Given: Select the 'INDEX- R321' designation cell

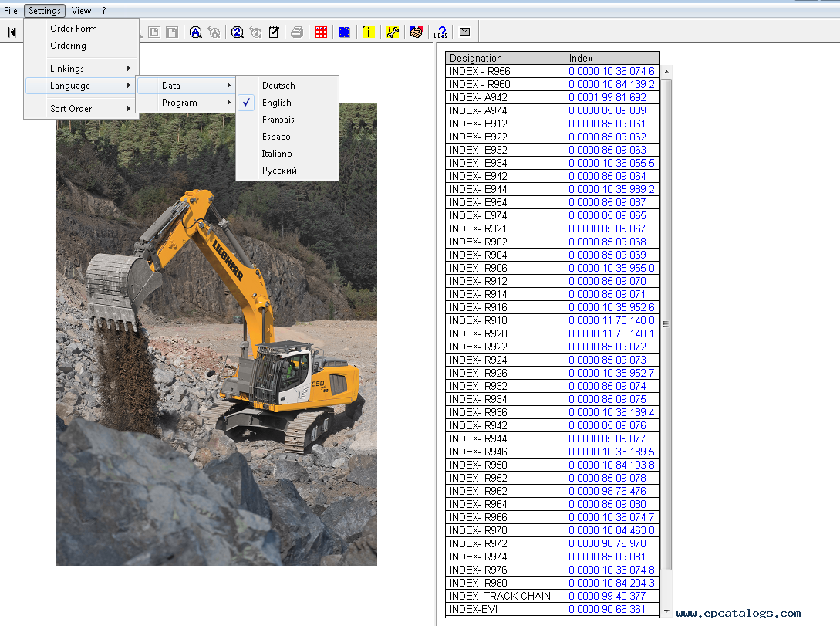Looking at the screenshot, I should 505,228.
